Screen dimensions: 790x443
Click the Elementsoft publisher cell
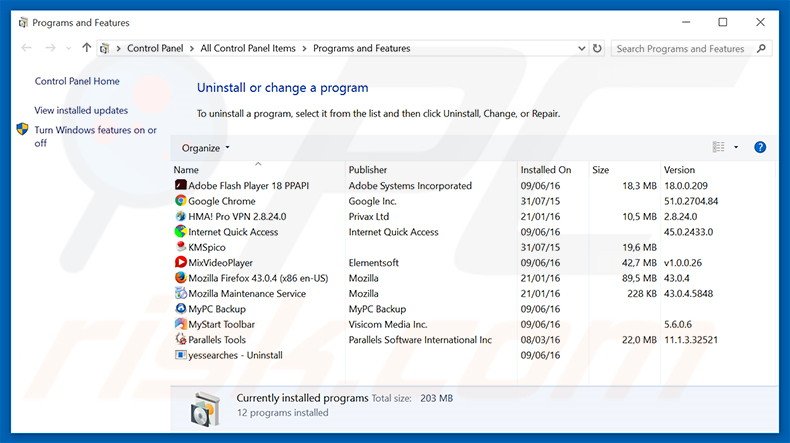coord(373,263)
